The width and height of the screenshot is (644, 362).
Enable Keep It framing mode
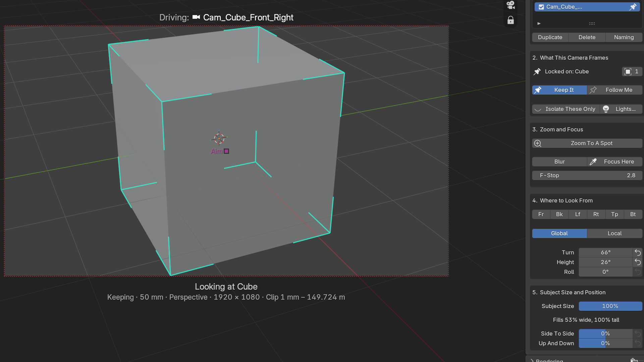pyautogui.click(x=559, y=90)
